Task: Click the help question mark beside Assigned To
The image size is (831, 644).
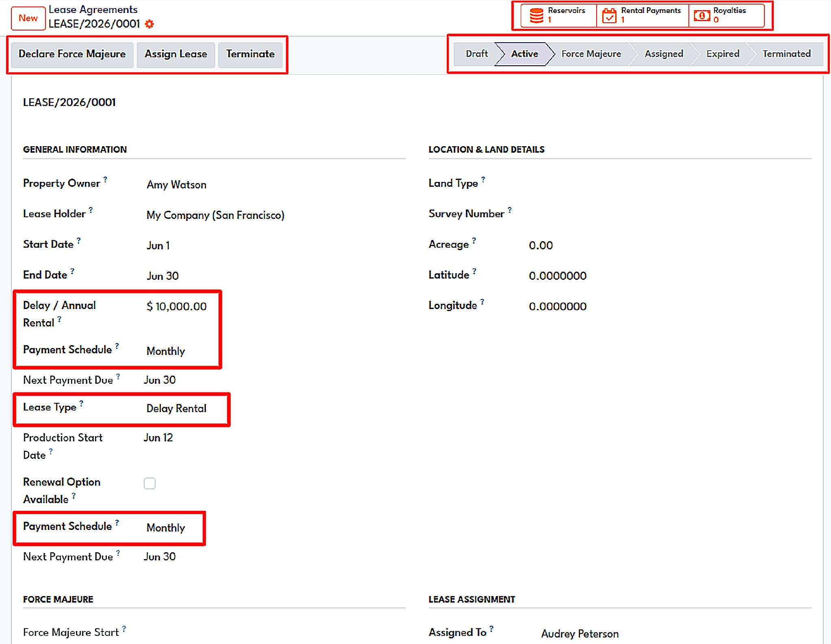Action: tap(491, 628)
